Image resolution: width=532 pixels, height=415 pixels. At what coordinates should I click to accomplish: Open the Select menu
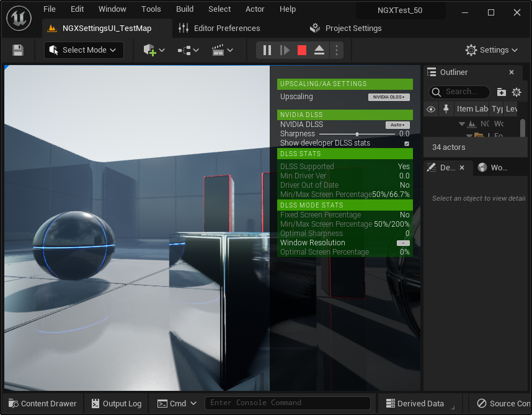click(x=219, y=9)
